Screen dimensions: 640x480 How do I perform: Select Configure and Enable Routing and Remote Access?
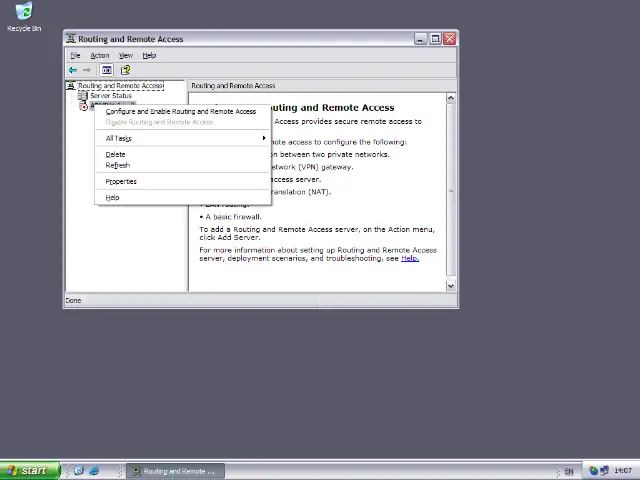181,111
